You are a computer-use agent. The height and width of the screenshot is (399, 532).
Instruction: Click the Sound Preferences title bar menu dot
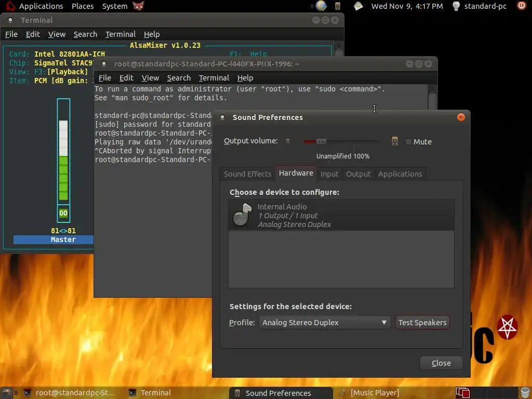pos(222,117)
